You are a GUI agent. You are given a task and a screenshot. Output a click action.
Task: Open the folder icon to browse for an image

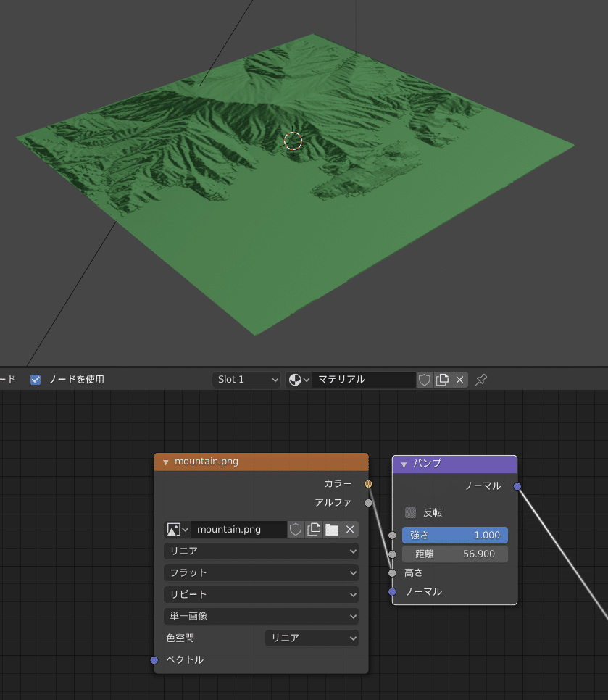click(x=332, y=529)
